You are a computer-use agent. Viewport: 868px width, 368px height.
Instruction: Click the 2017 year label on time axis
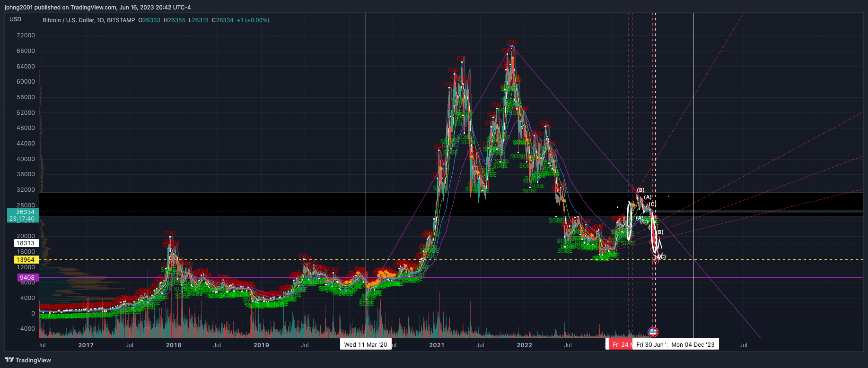pyautogui.click(x=86, y=345)
